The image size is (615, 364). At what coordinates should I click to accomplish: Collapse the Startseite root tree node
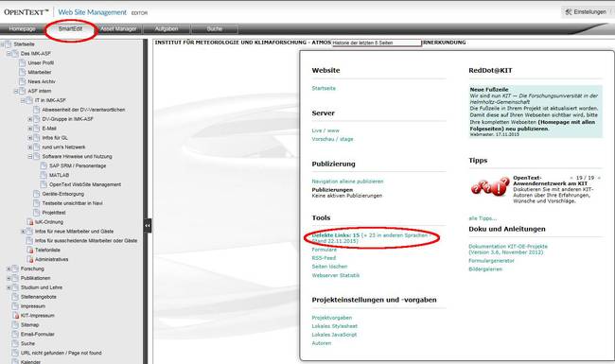(2, 44)
